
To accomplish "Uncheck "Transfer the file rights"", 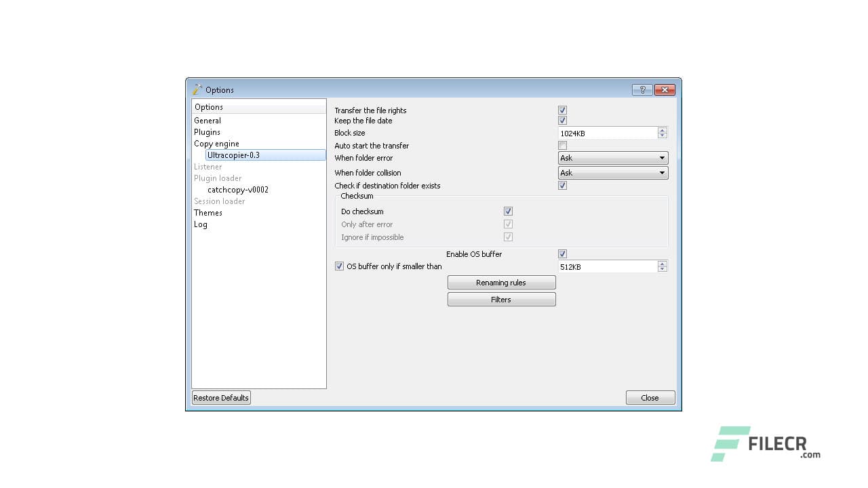I will pos(562,110).
